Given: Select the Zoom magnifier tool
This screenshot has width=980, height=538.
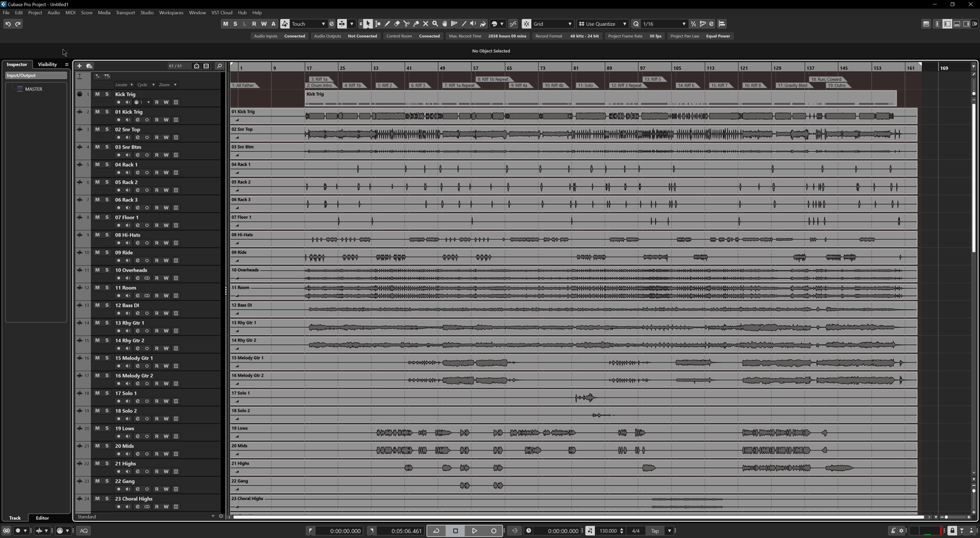Looking at the screenshot, I should pyautogui.click(x=435, y=24).
